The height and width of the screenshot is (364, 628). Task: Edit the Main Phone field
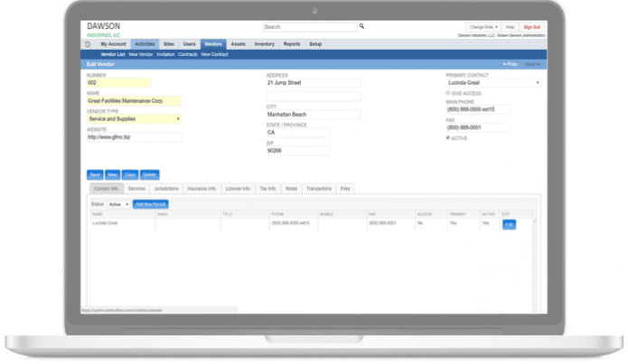[x=478, y=109]
